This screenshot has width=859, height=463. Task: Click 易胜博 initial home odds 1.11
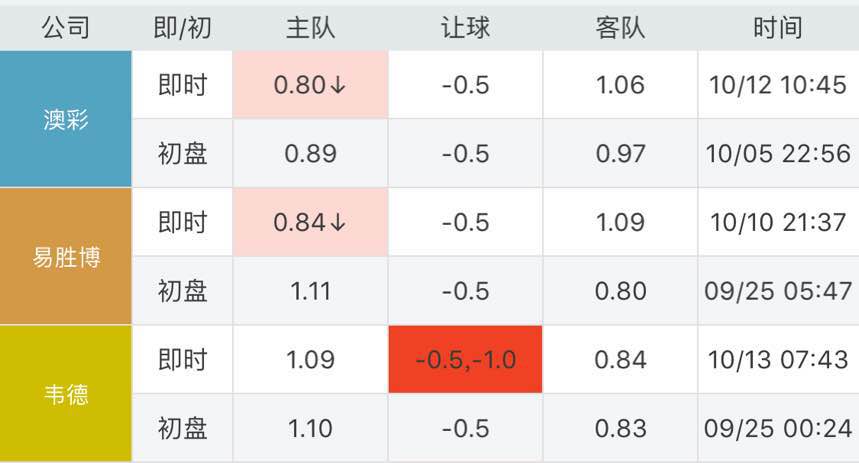(311, 291)
